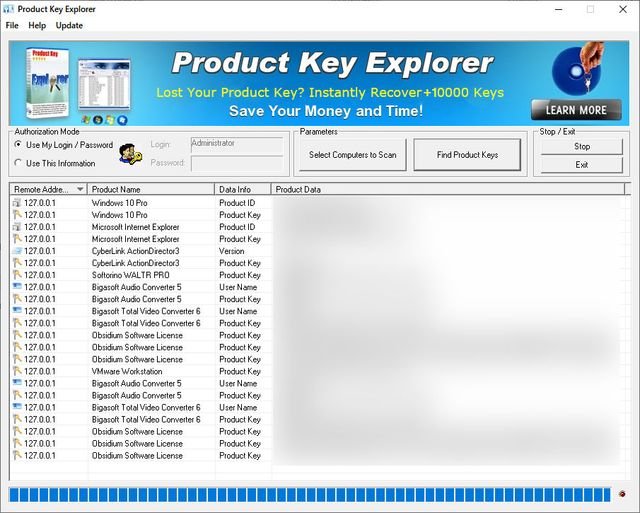Open the Help menu
Screen dimensions: 640x513
37,25
